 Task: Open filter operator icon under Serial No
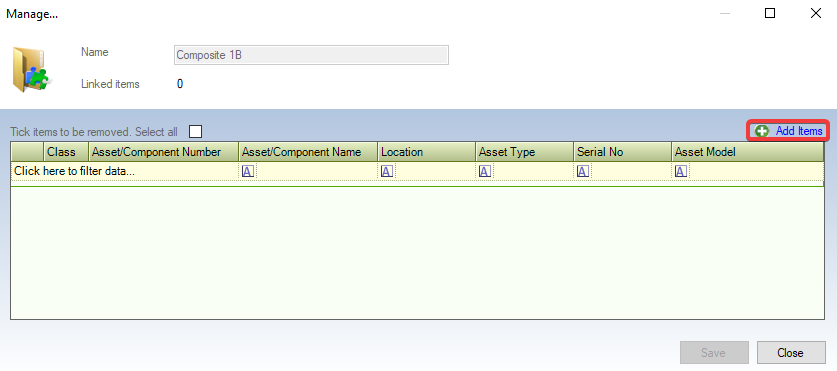[583, 171]
